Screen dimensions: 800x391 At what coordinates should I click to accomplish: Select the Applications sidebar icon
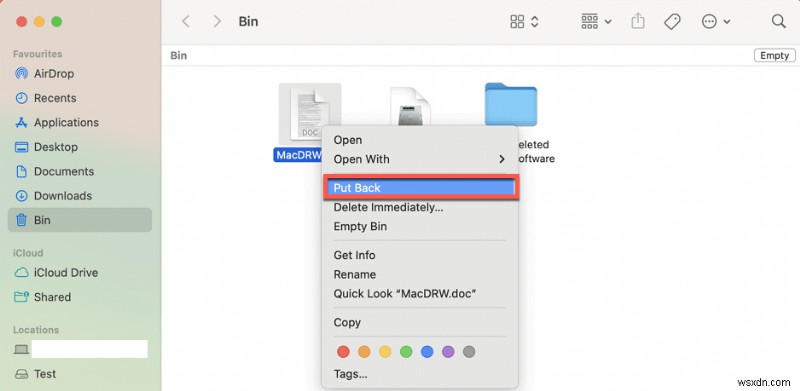click(x=21, y=123)
